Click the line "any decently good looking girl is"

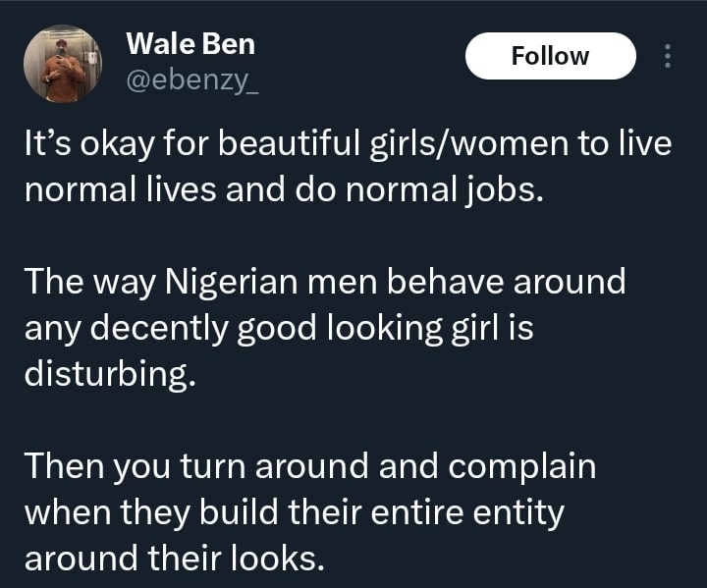pos(278,327)
